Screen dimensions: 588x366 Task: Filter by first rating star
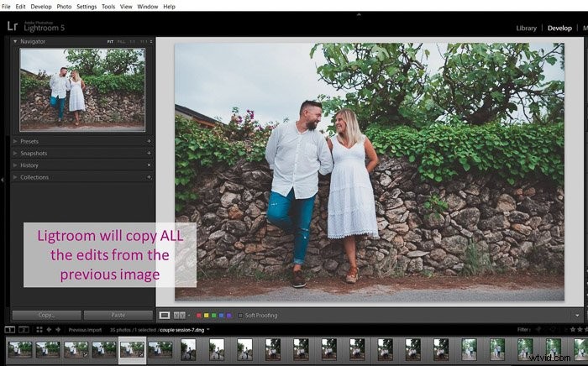pyautogui.click(x=573, y=330)
